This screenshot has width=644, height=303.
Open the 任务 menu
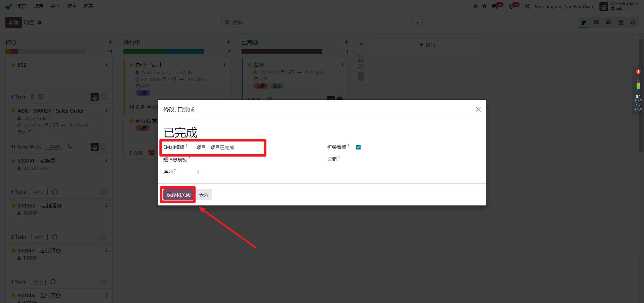click(x=55, y=6)
